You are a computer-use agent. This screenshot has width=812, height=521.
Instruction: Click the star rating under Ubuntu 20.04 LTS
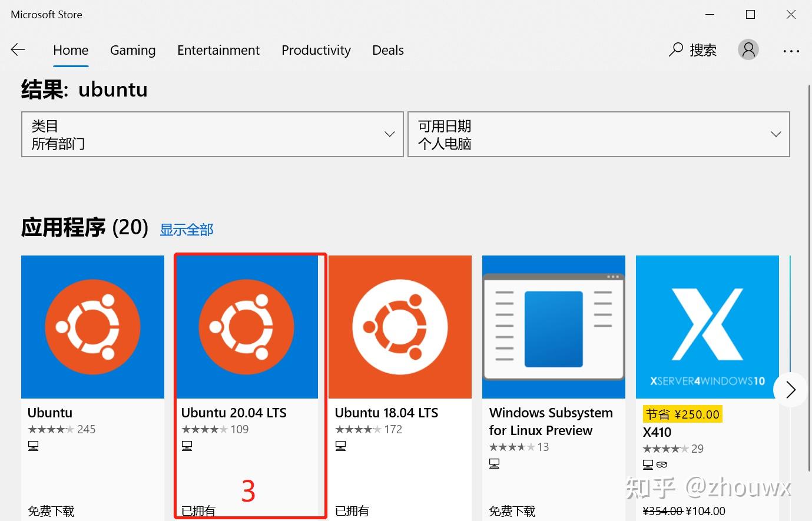pyautogui.click(x=206, y=429)
